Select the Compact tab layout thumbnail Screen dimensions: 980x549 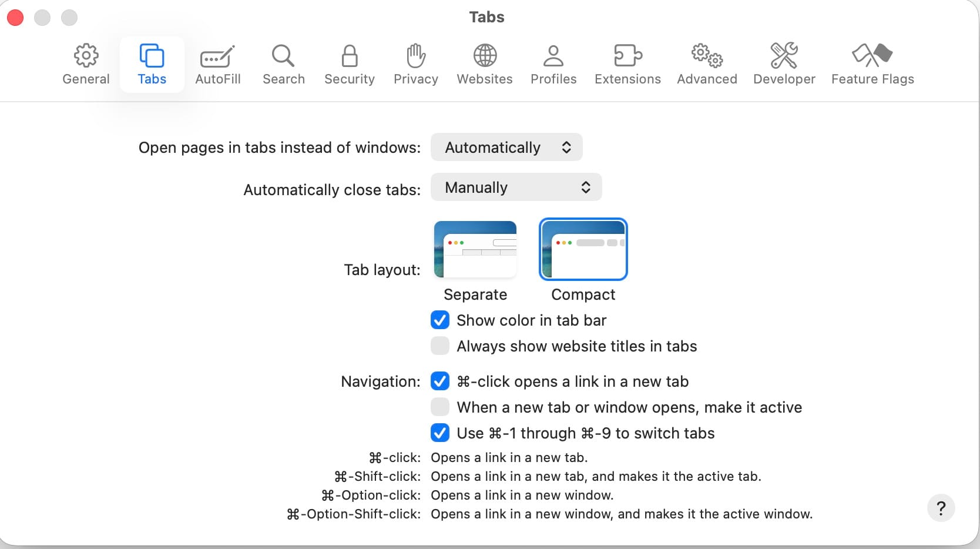click(x=583, y=250)
